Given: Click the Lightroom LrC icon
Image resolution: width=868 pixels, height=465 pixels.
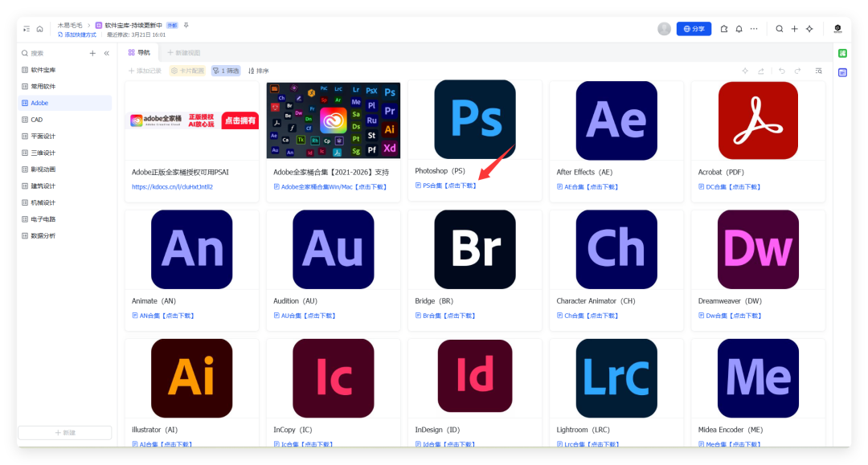Looking at the screenshot, I should coord(616,378).
